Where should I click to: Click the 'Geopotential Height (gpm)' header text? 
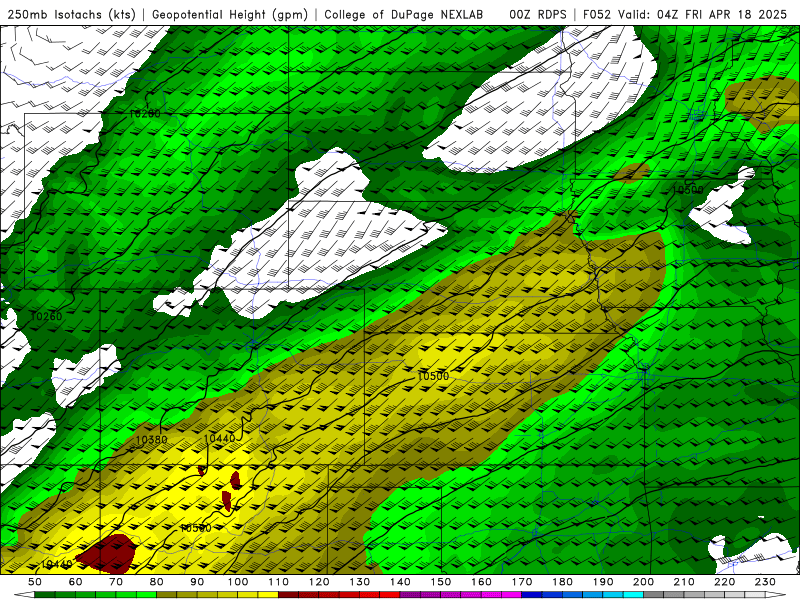point(230,14)
